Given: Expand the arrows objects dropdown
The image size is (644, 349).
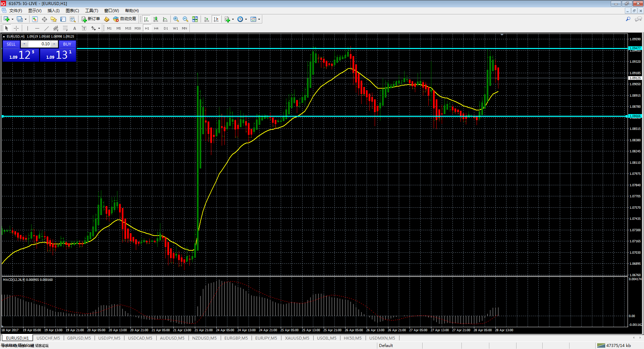Looking at the screenshot, I should click(99, 28).
